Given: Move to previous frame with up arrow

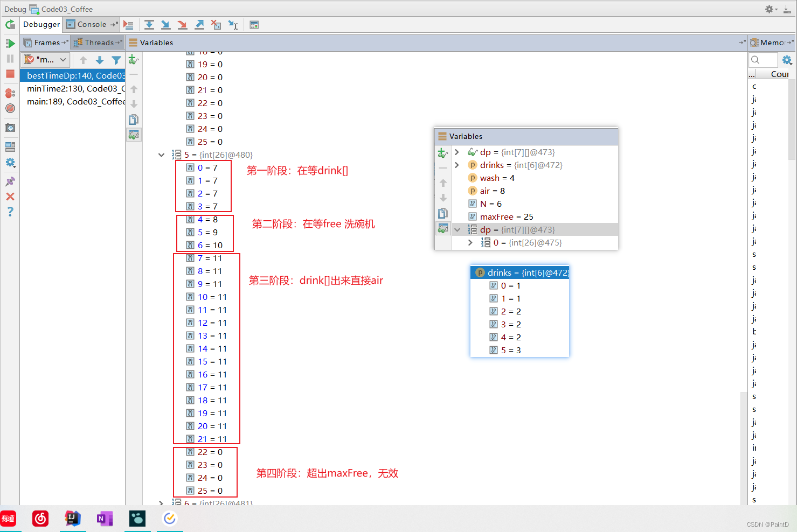Looking at the screenshot, I should pyautogui.click(x=83, y=60).
